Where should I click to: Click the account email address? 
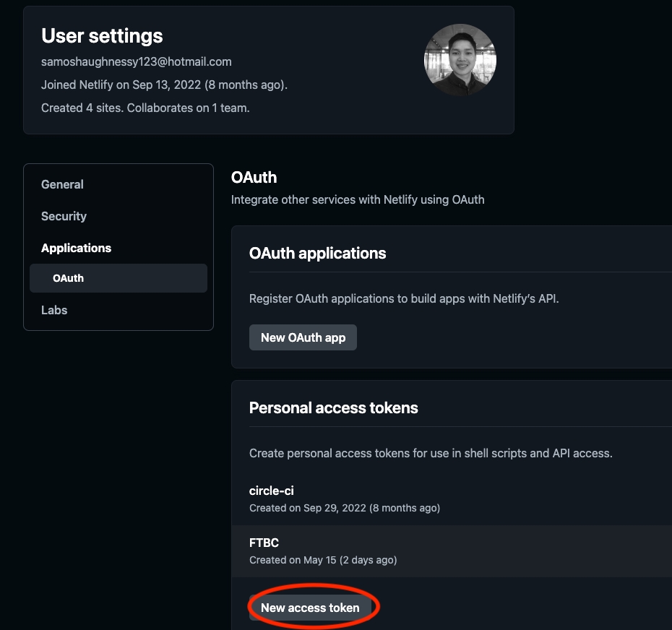point(137,61)
